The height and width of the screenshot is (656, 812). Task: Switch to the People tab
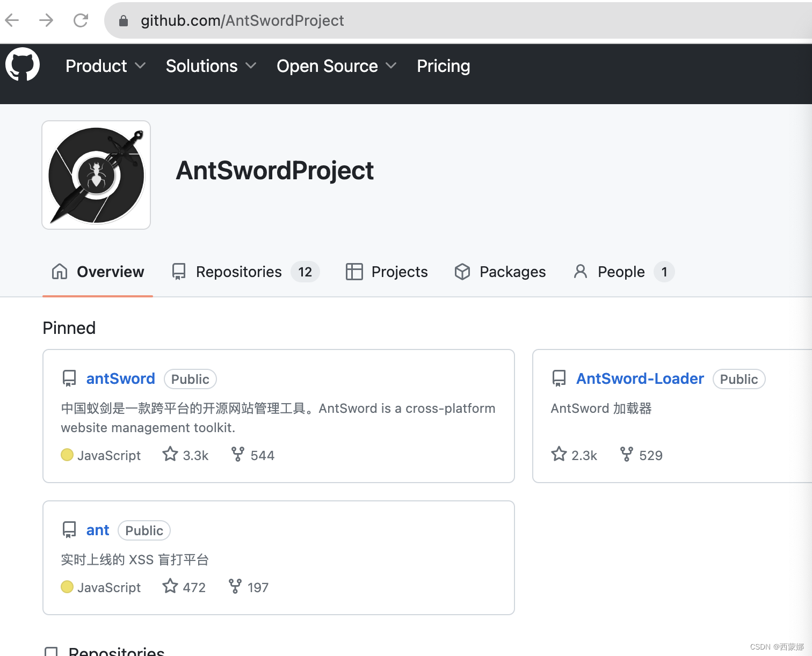coord(624,272)
